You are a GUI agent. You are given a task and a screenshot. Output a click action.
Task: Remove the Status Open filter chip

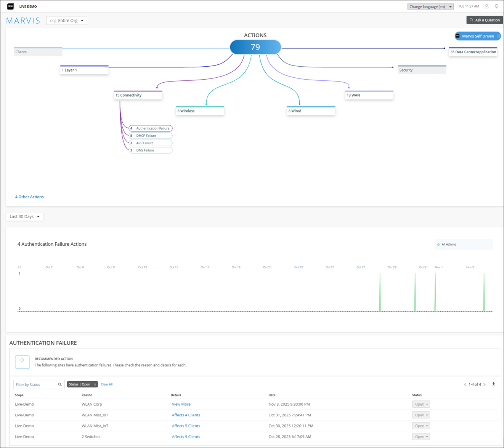click(x=95, y=384)
